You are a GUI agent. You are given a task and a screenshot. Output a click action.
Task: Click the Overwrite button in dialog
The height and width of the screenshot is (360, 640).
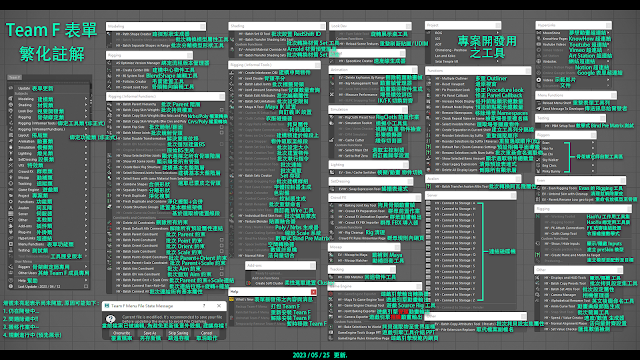(122, 333)
